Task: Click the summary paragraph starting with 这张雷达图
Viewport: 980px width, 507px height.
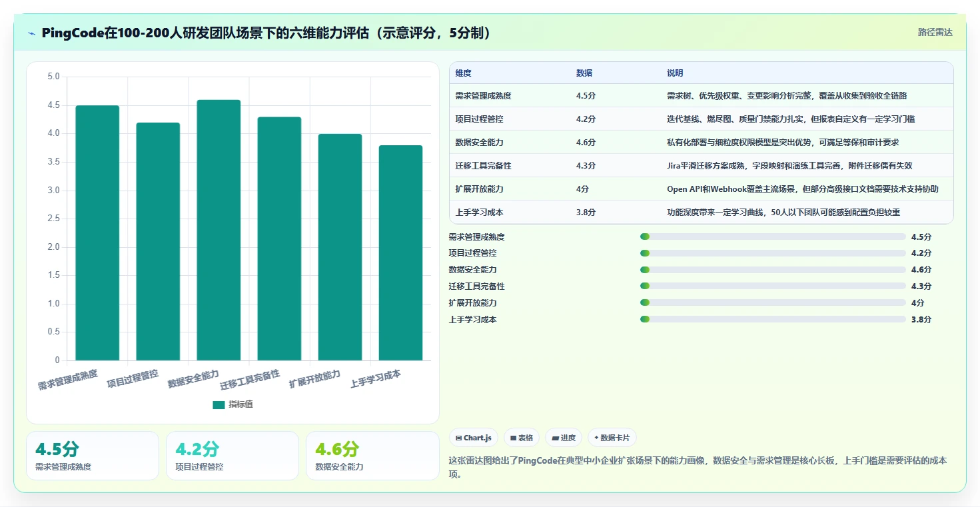Action: click(x=698, y=468)
